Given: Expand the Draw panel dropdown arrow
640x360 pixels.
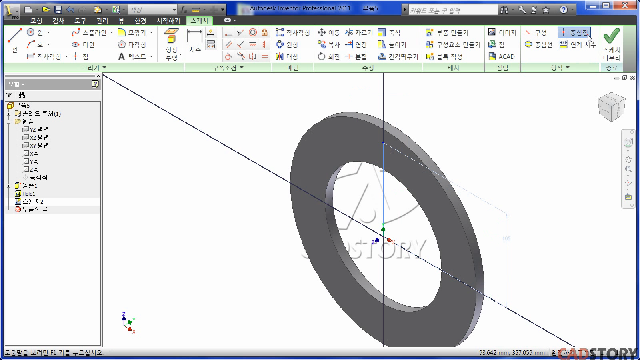Looking at the screenshot, I should tap(104, 67).
